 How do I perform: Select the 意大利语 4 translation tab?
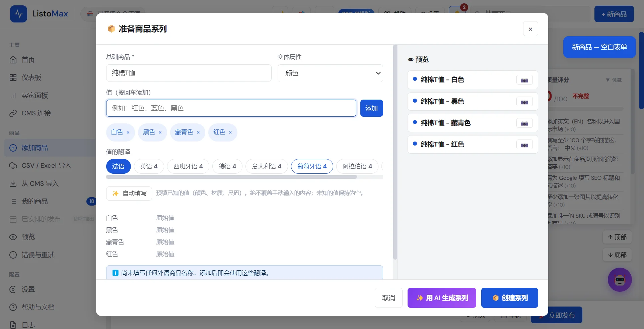267,166
